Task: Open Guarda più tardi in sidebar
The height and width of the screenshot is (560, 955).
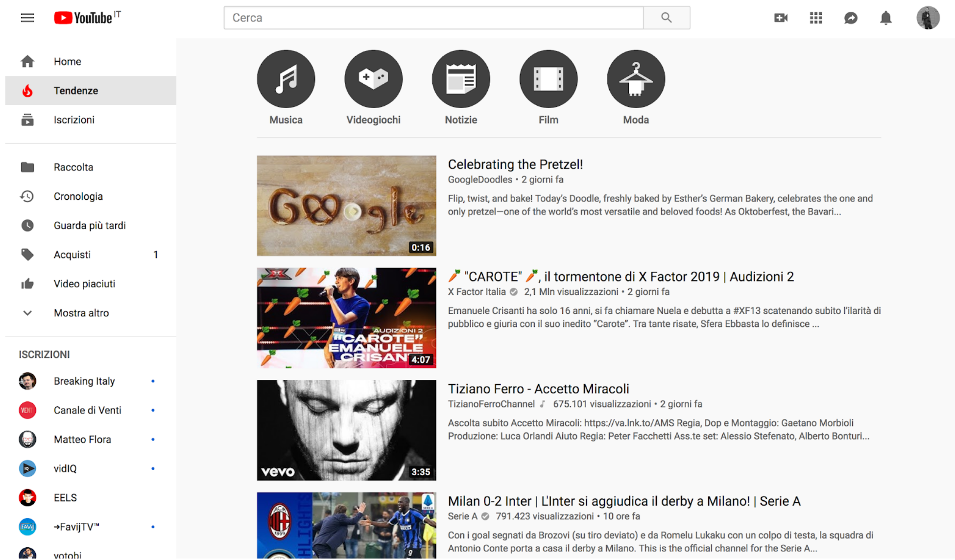Action: tap(91, 226)
